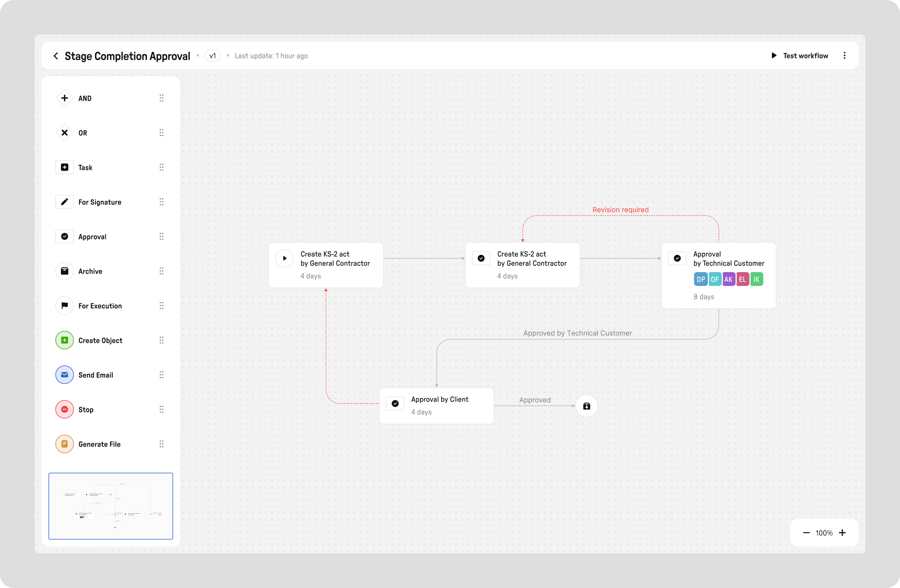Select the AND gateway icon

[x=65, y=98]
